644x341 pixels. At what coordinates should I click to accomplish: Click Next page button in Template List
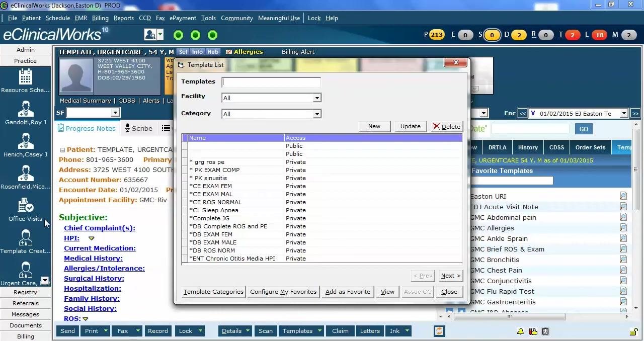pyautogui.click(x=450, y=276)
